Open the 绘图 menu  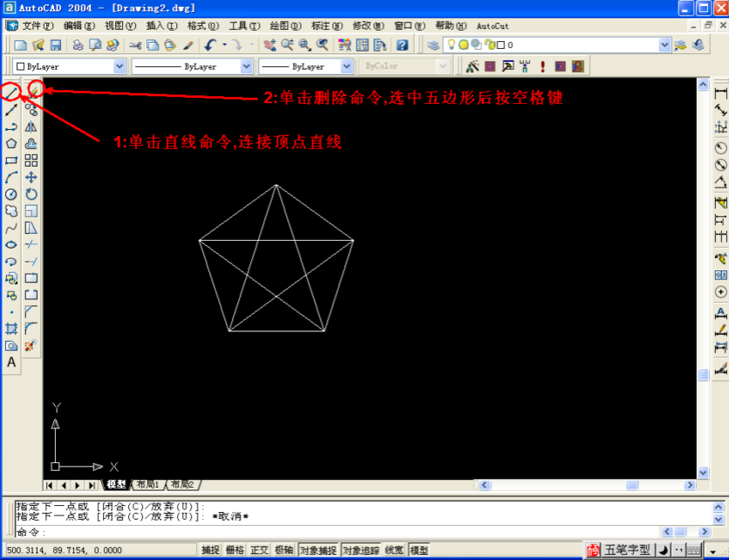pyautogui.click(x=283, y=25)
